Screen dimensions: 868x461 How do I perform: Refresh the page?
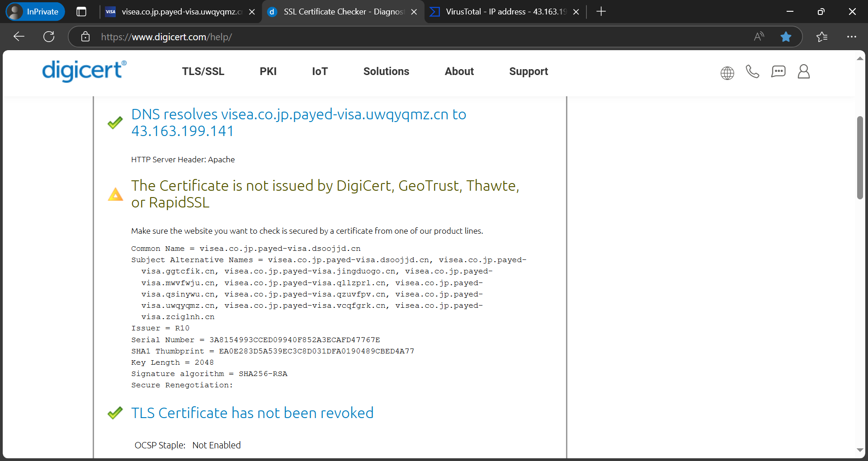click(49, 37)
